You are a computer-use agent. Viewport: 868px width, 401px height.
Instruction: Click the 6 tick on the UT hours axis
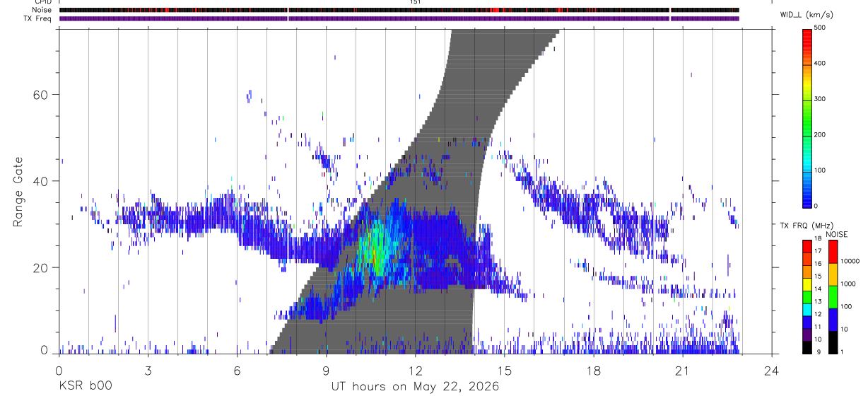click(237, 370)
